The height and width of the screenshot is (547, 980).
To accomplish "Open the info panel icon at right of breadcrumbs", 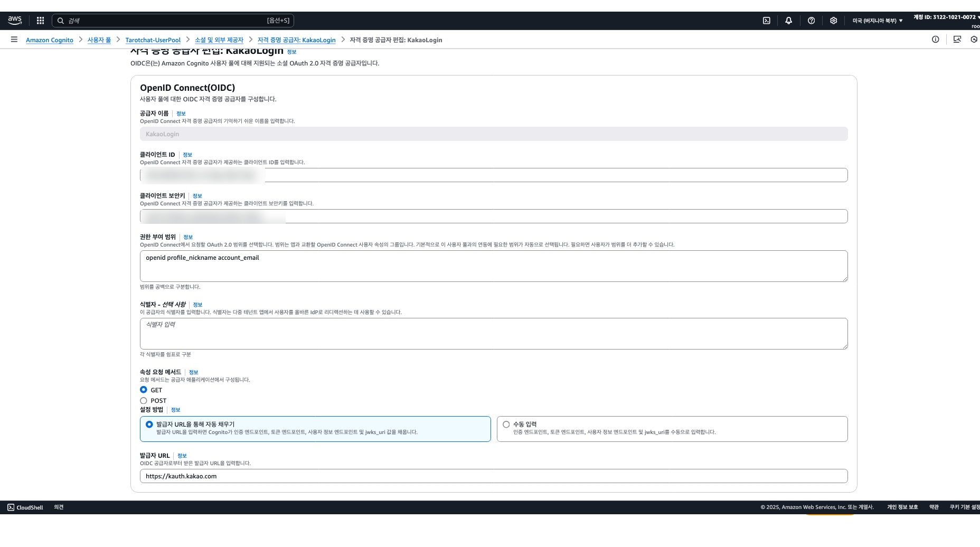I will [x=935, y=40].
